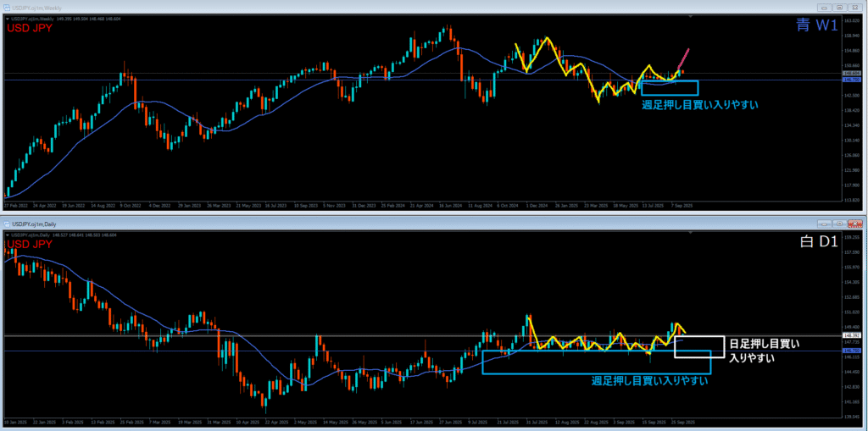Screen dimensions: 868x431
Task: Click the blue 146.750 price label on the Weekly axis
Action: (851, 80)
